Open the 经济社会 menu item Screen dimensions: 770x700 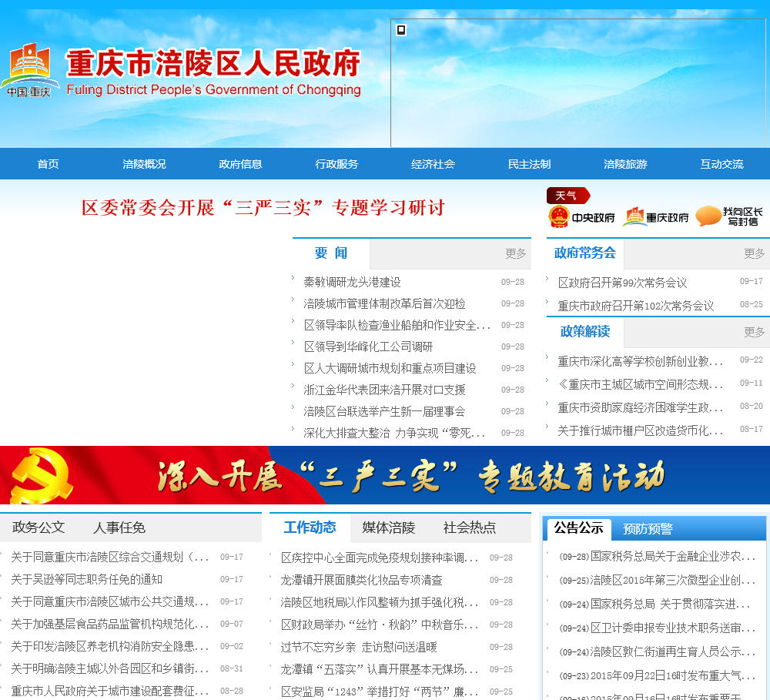click(x=433, y=164)
